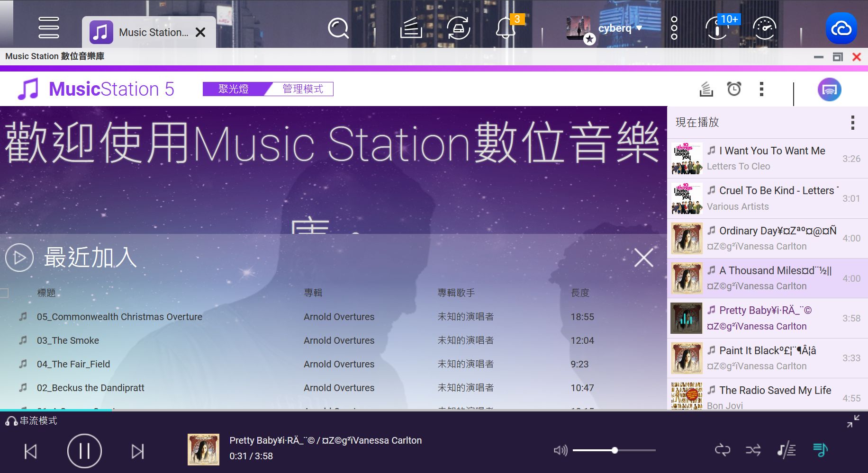Viewport: 868px width, 473px height.
Task: Mute the volume speaker icon
Action: [561, 450]
